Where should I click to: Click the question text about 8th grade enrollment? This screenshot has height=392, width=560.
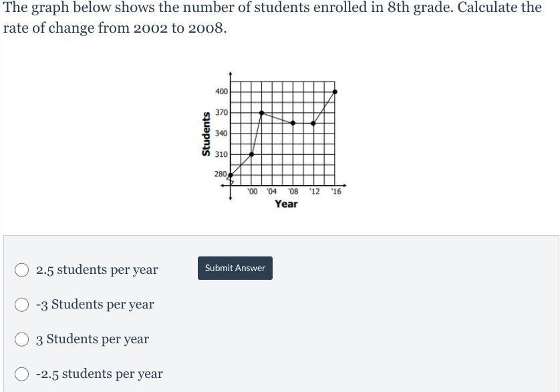point(272,19)
